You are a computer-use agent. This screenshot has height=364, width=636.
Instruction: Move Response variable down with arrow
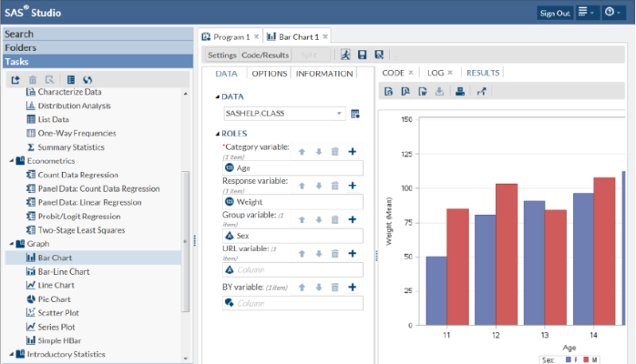319,186
